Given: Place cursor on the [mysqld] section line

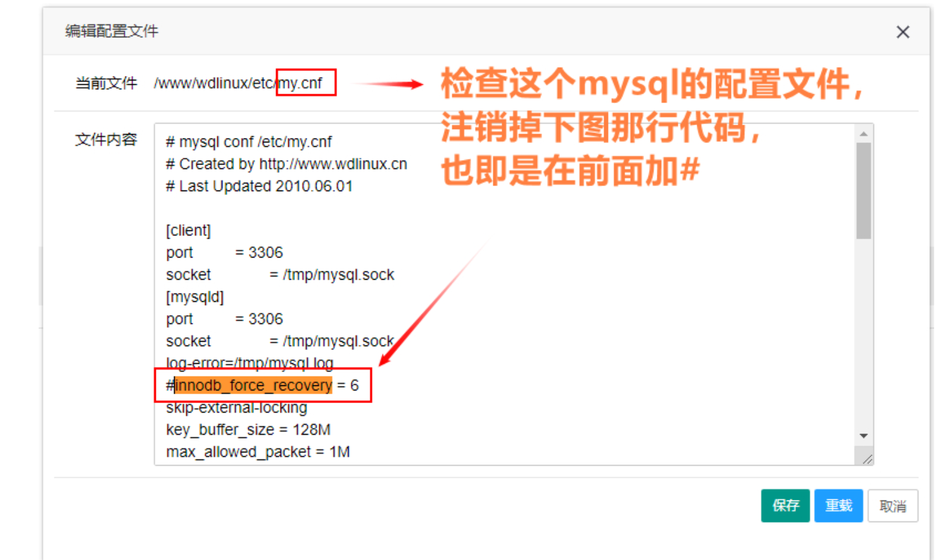Looking at the screenshot, I should tap(194, 297).
